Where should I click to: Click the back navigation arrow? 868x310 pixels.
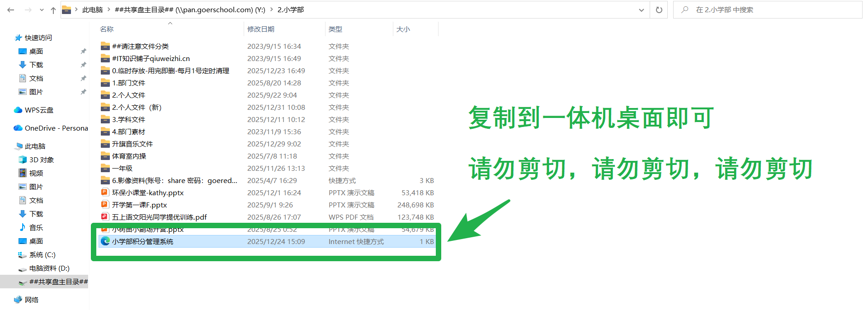[11, 10]
